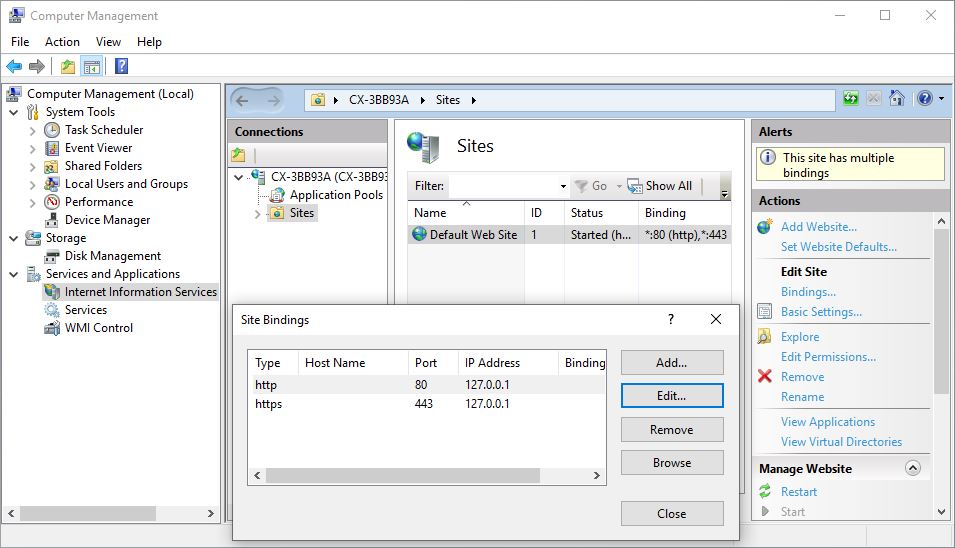Click the Actions pane scroll down arrow

942,511
